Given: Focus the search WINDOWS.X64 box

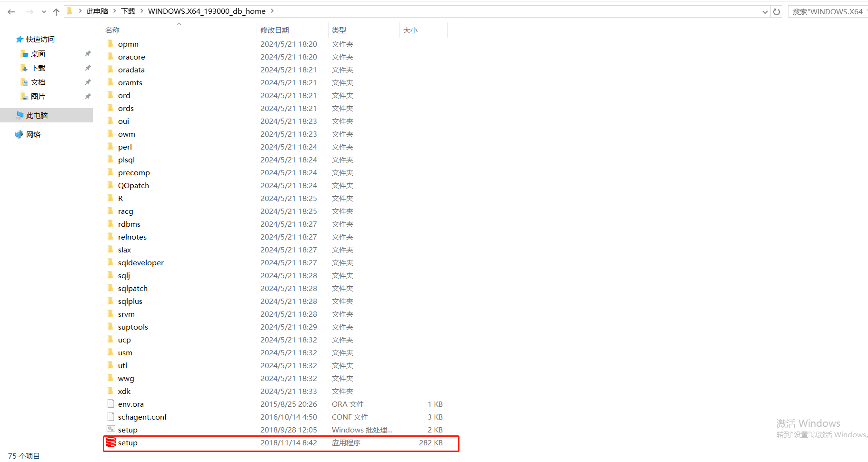Looking at the screenshot, I should point(828,11).
